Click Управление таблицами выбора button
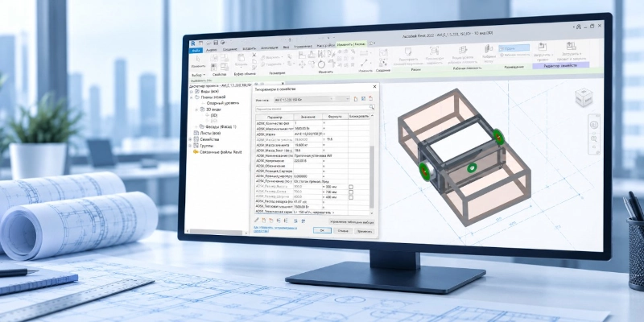 point(352,222)
